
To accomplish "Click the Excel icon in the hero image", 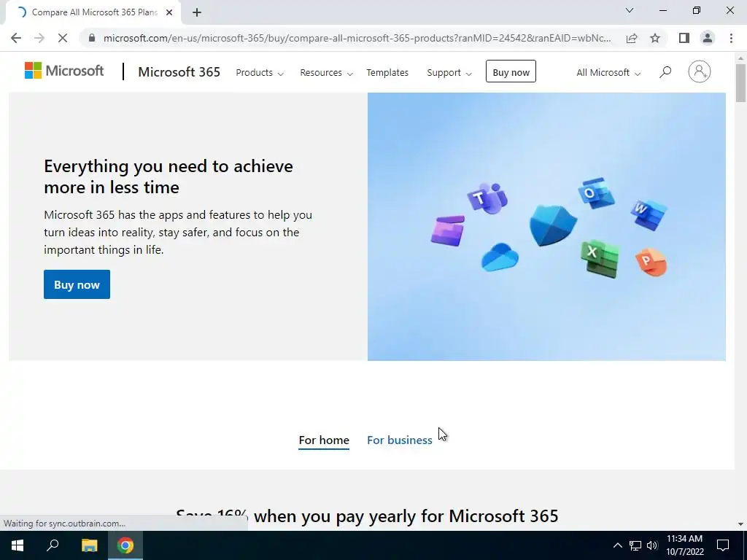I will click(600, 258).
